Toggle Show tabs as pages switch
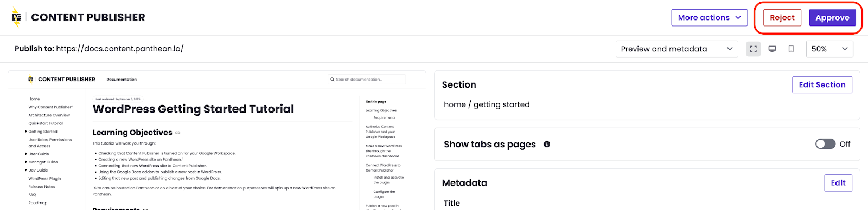 coord(825,144)
